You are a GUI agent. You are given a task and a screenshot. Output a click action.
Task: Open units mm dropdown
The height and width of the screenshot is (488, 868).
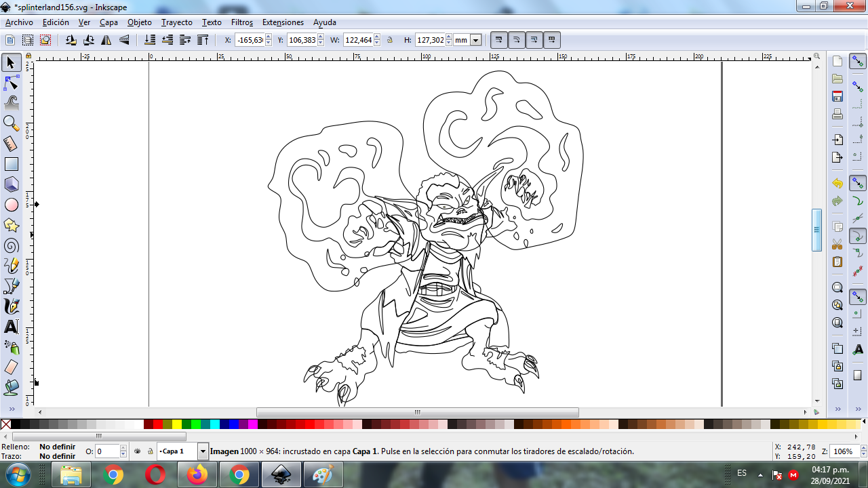475,40
